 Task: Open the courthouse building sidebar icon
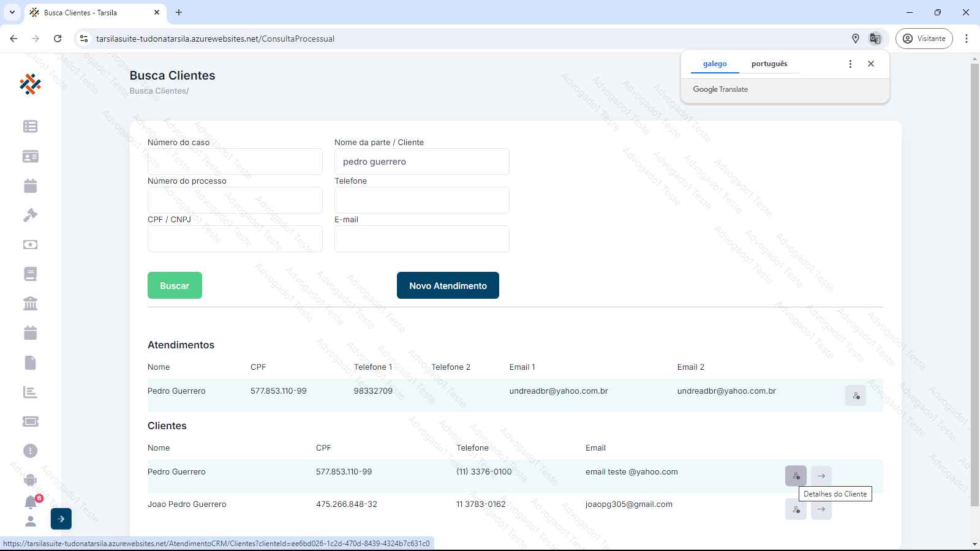point(30,303)
